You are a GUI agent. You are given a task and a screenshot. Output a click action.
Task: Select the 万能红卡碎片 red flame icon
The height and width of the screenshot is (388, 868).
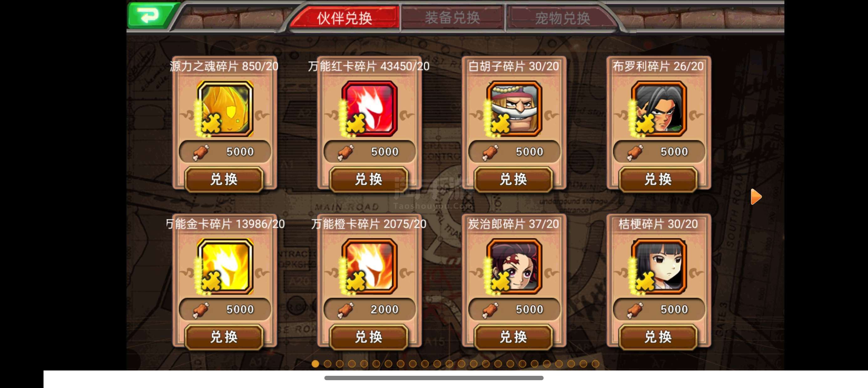pyautogui.click(x=369, y=109)
